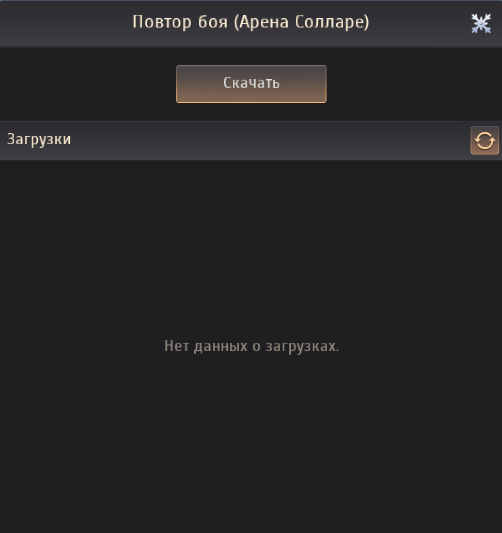Exit the Арена Солларе replay window
This screenshot has width=502, height=533.
click(481, 23)
